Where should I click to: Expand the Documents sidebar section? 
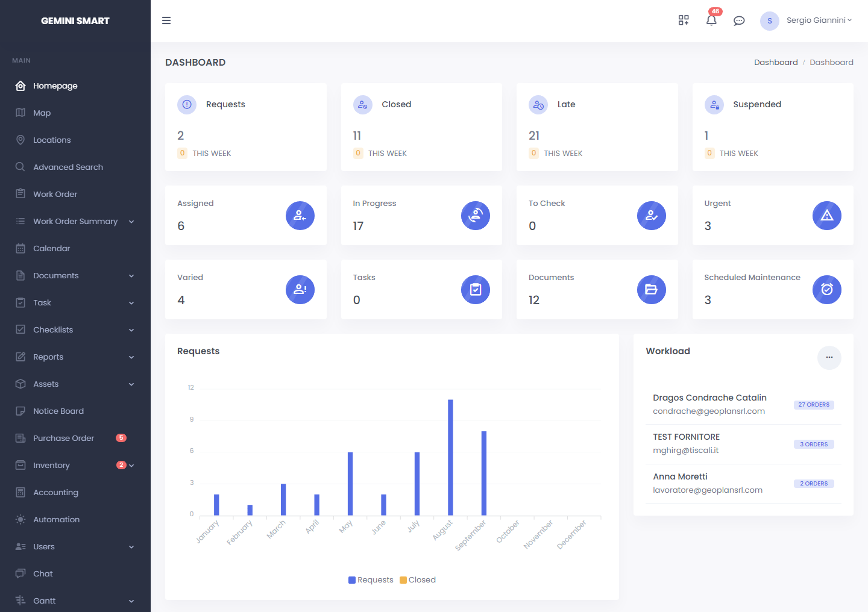point(56,275)
